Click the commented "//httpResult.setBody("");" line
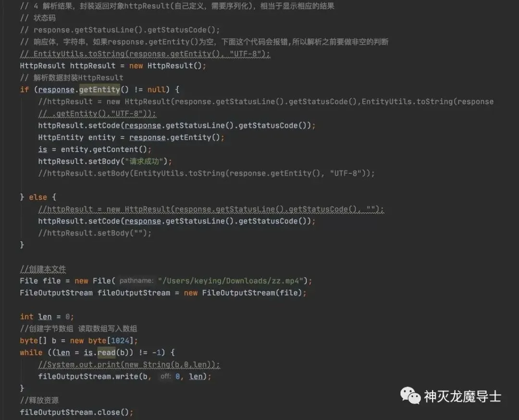 (95, 233)
